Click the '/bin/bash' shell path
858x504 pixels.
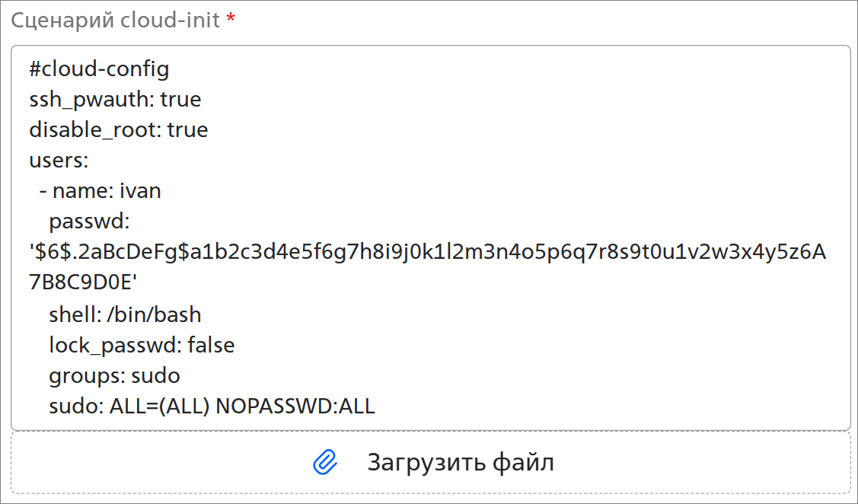point(155,314)
